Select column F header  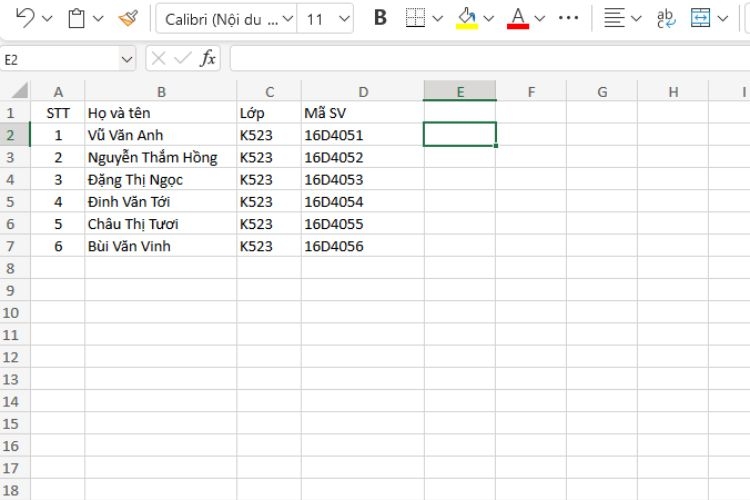pos(531,91)
